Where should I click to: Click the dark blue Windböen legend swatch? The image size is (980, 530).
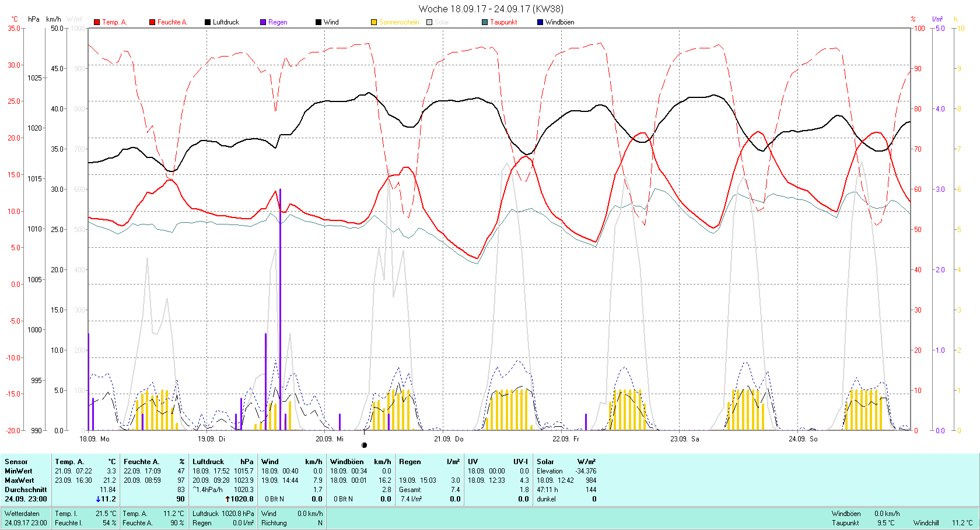(540, 22)
